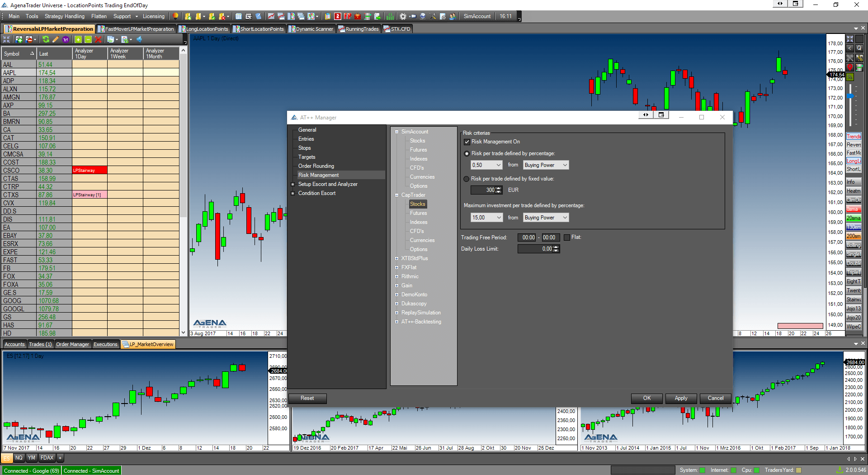Viewport: 868px width, 475px height.
Task: Open the 15,00 maximum investment dropdown
Action: [x=486, y=218]
